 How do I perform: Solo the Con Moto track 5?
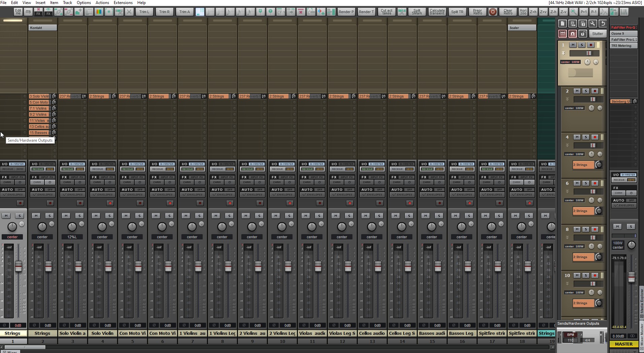tap(139, 216)
